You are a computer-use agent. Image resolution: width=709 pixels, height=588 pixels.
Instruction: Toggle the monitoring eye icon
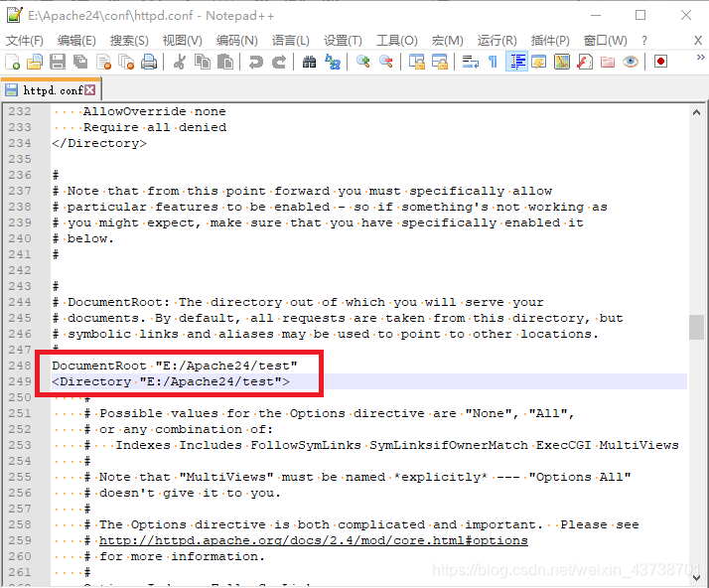[x=630, y=62]
